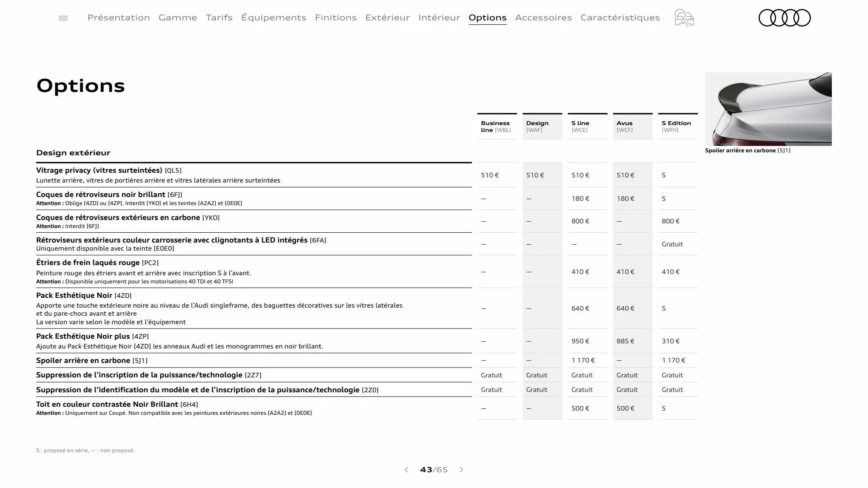Go to the Intérieur tab
Screen dimensions: 868x488
[x=439, y=17]
